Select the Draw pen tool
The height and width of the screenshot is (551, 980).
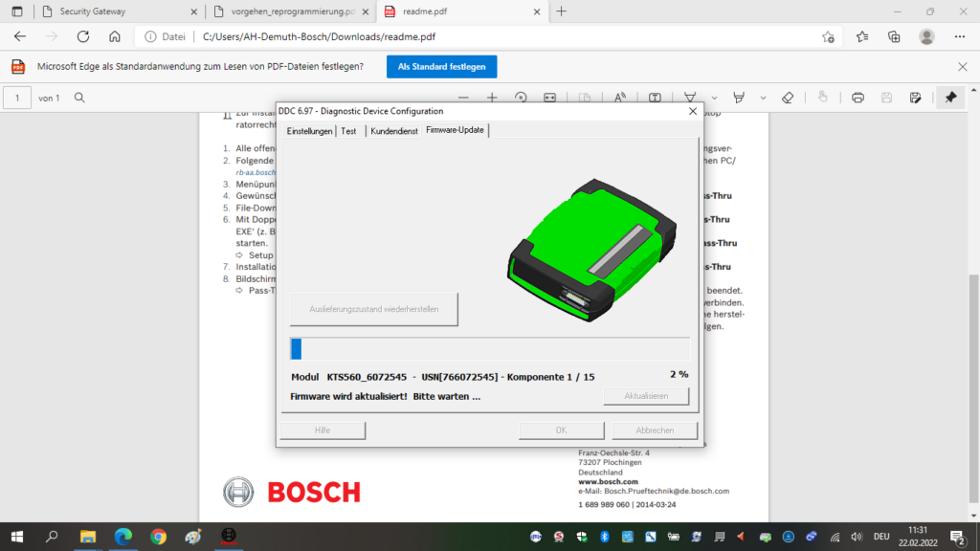tap(690, 99)
